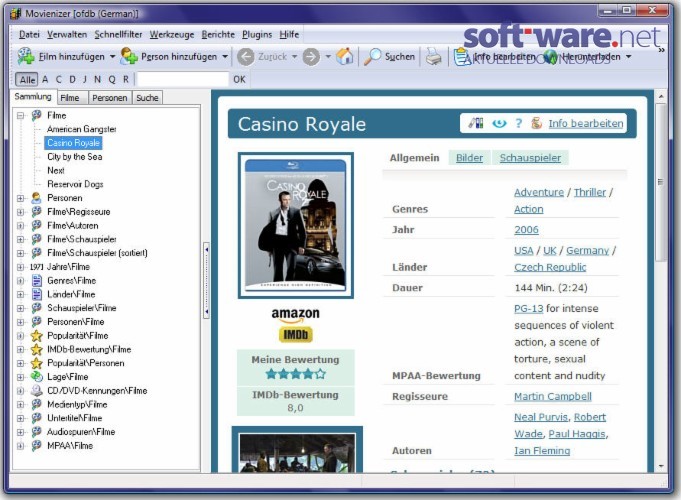This screenshot has height=500, width=681.
Task: Open the amazon logo link
Action: 295,315
